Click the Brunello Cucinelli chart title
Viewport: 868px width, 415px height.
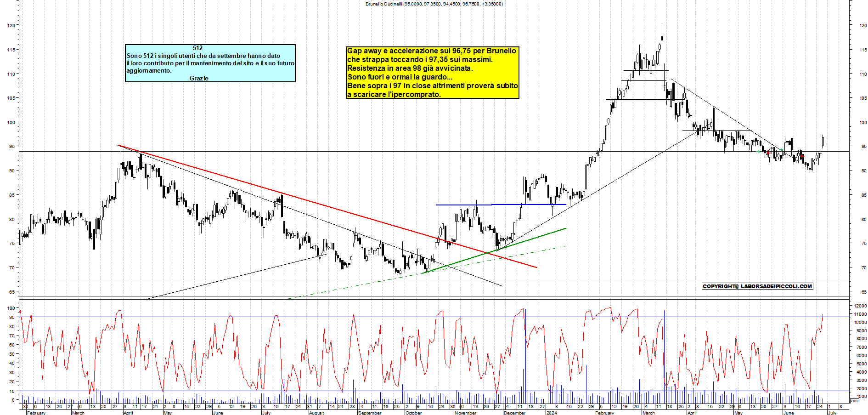(434, 4)
